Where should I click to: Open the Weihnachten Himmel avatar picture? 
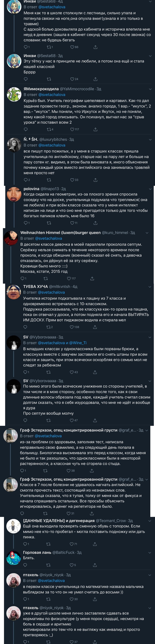tap(11, 237)
